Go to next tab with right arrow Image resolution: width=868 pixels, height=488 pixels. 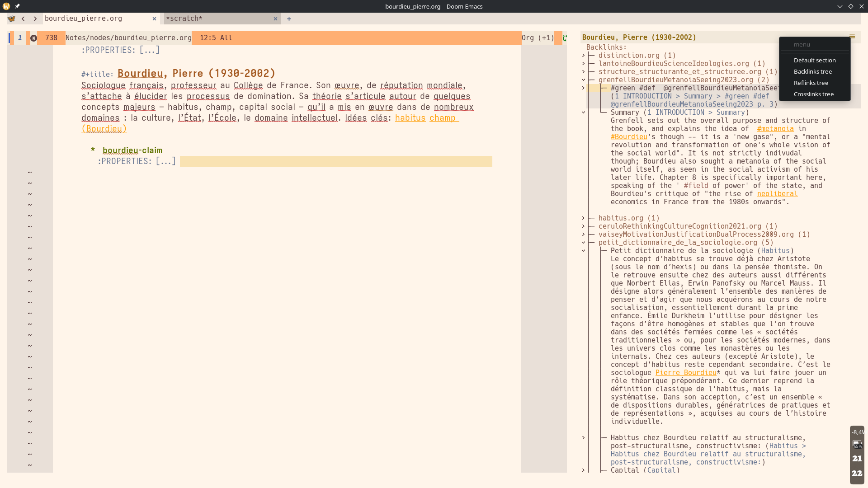click(35, 19)
